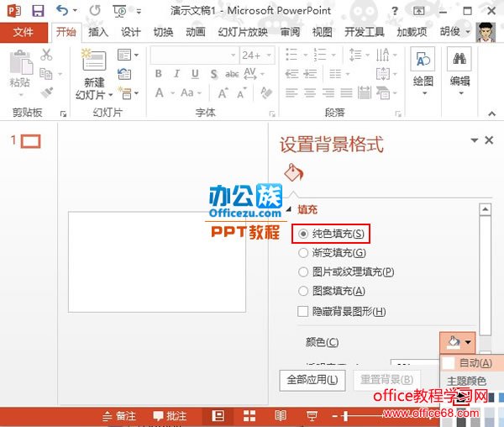Click the Redo icon in title bar
This screenshot has height=427, width=504.
tap(95, 11)
